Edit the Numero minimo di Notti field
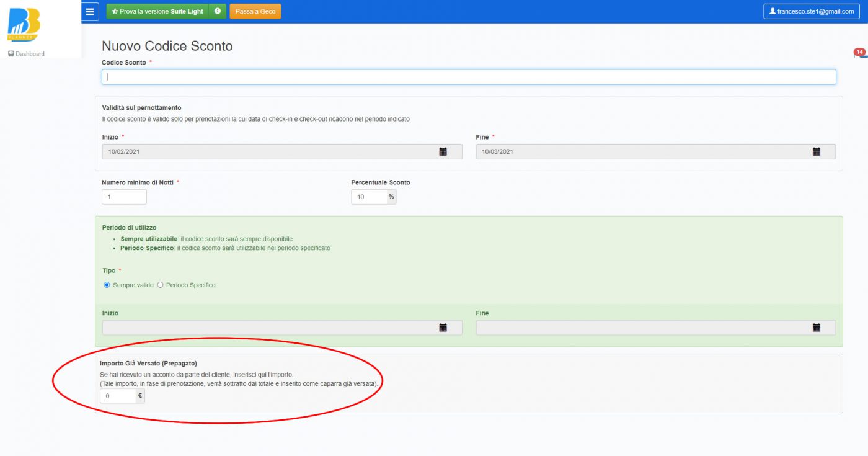Viewport: 868px width, 456px height. click(x=124, y=197)
